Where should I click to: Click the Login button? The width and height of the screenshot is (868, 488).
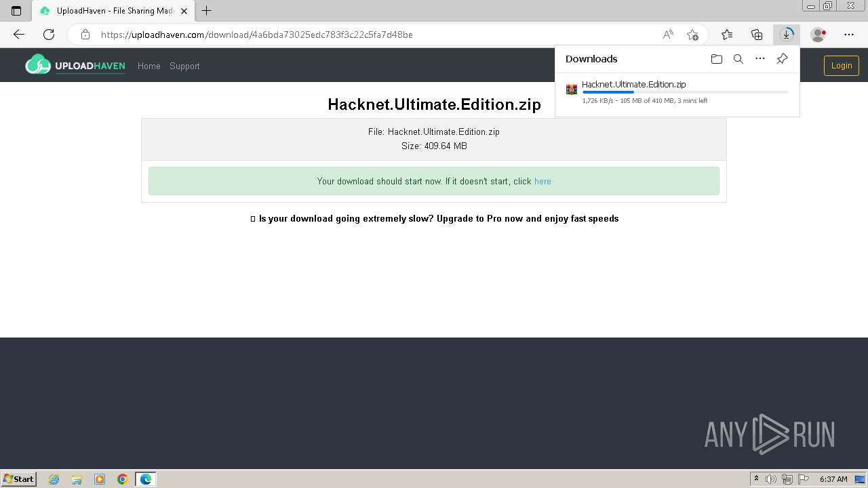click(x=842, y=66)
